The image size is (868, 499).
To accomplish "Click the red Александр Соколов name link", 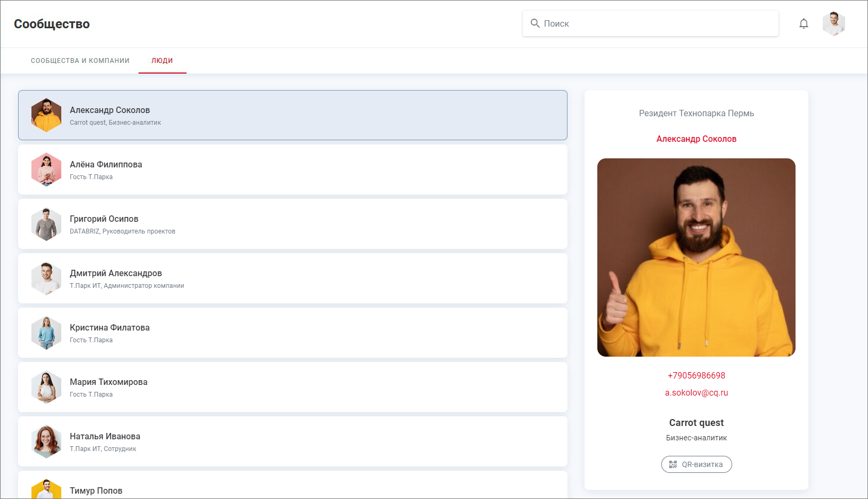I will point(696,139).
